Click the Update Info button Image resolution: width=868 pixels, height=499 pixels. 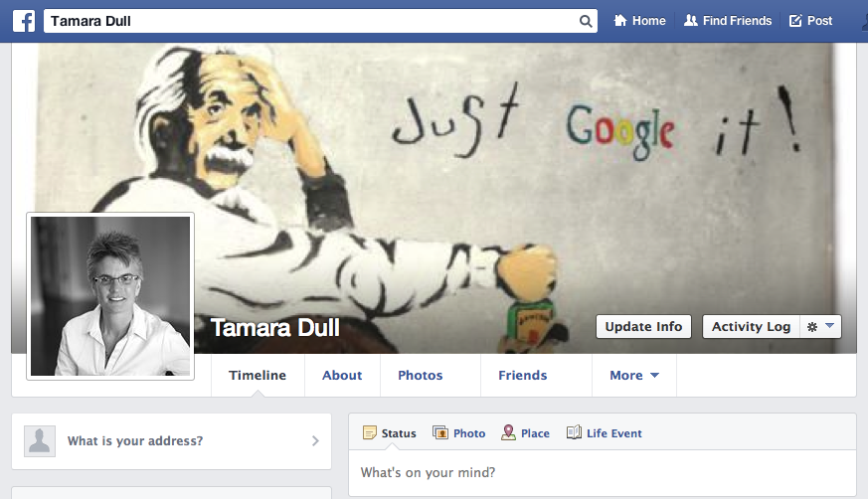(x=643, y=326)
